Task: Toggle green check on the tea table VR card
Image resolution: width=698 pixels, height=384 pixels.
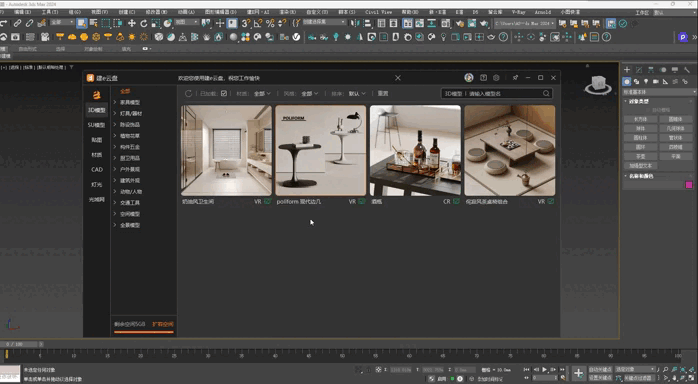Action: click(x=551, y=202)
